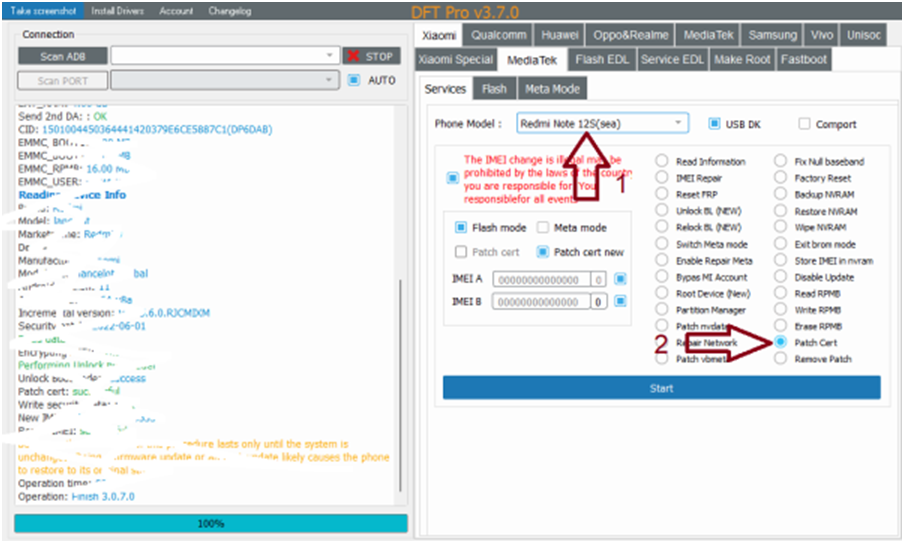The width and height of the screenshot is (904, 543).
Task: Click the Scan ADB button
Action: [63, 56]
